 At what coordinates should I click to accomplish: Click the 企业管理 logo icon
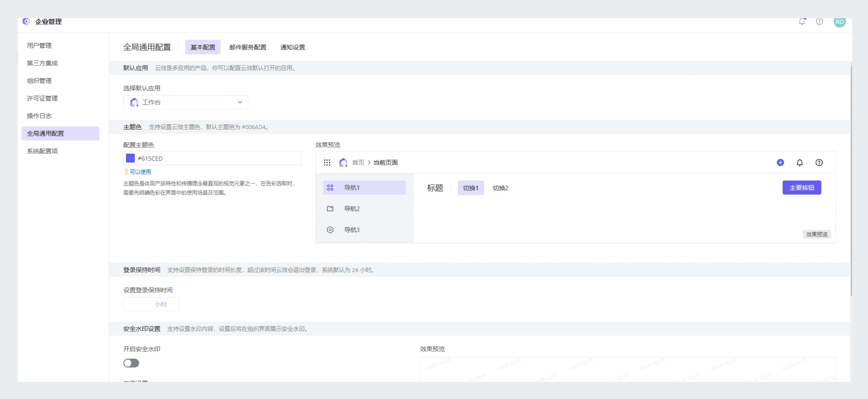pyautogui.click(x=26, y=22)
